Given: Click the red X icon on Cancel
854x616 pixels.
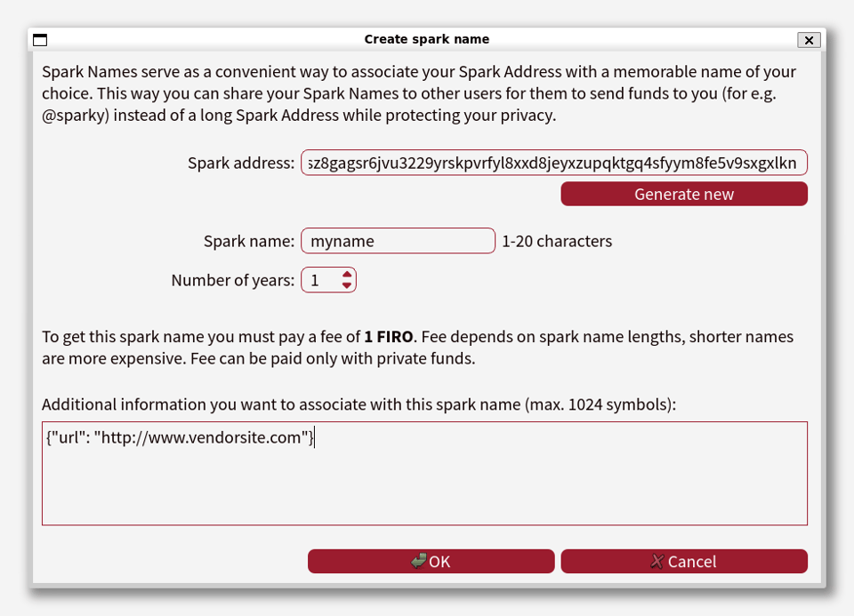Looking at the screenshot, I should click(657, 561).
